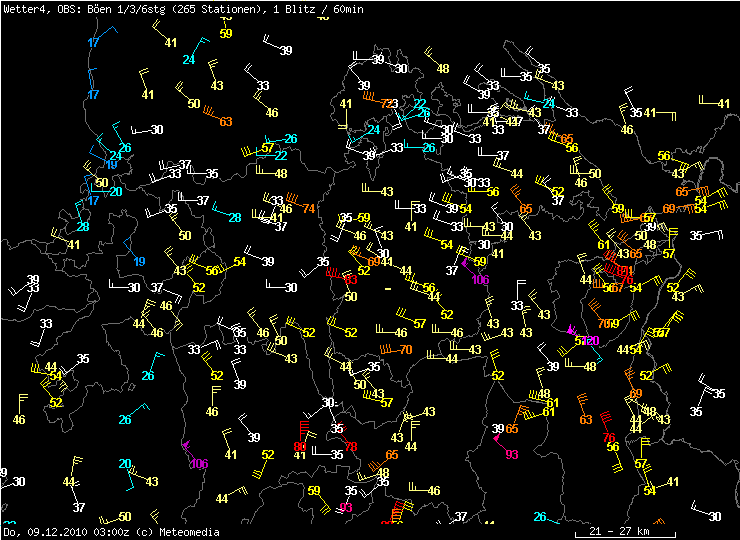Open the "(c) Meteomedia" copyright text
Viewport: 740px width, 540px height.
[x=177, y=532]
